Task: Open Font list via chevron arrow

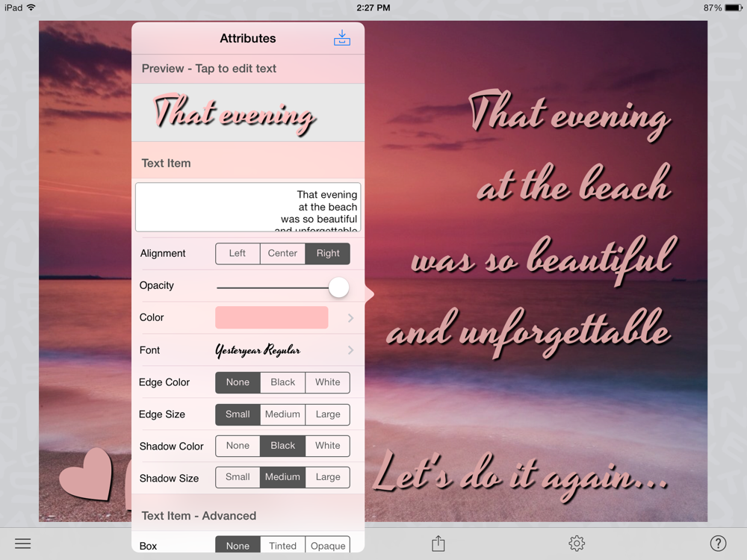Action: click(350, 350)
